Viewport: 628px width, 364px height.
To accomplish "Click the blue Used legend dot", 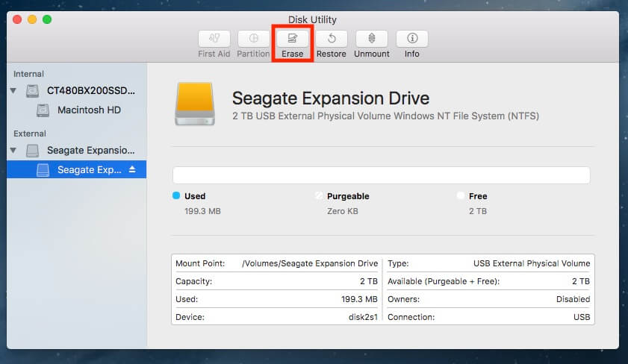I will click(176, 196).
